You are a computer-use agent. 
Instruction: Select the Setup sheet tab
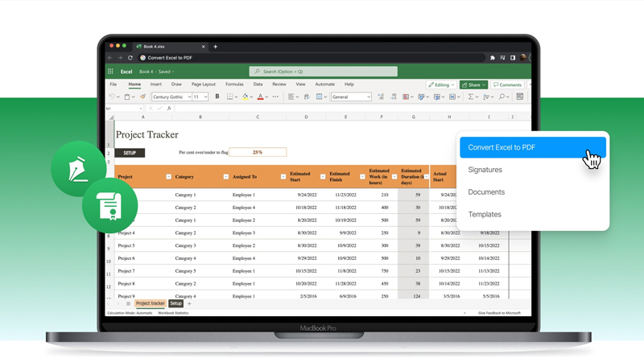coord(175,303)
